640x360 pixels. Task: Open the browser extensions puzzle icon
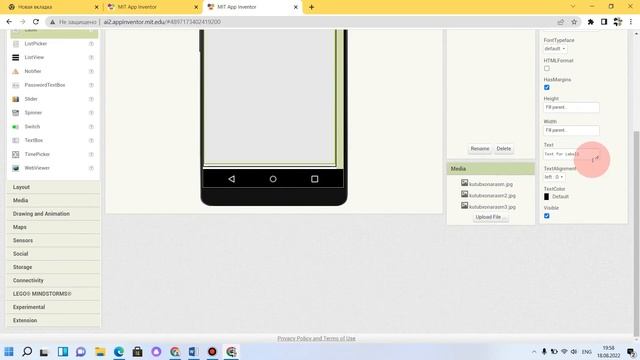[591, 22]
